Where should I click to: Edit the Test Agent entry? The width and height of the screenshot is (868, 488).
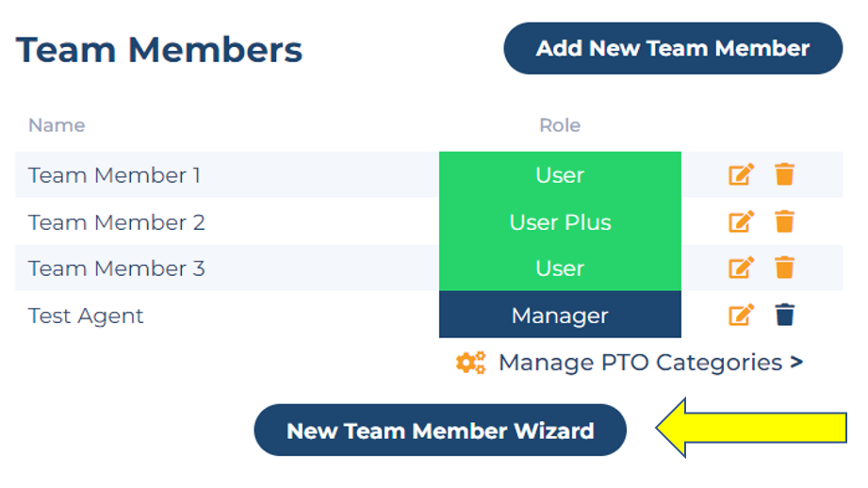pyautogui.click(x=741, y=315)
